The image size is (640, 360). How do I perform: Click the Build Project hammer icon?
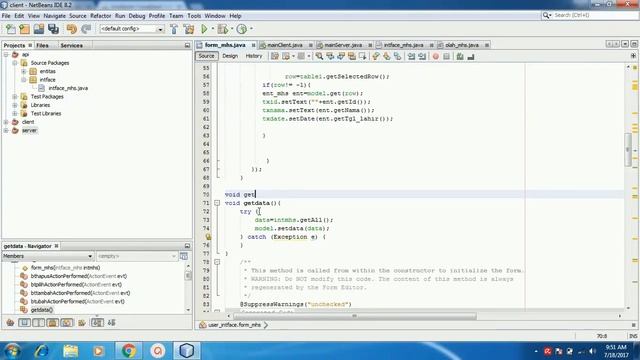pos(174,29)
